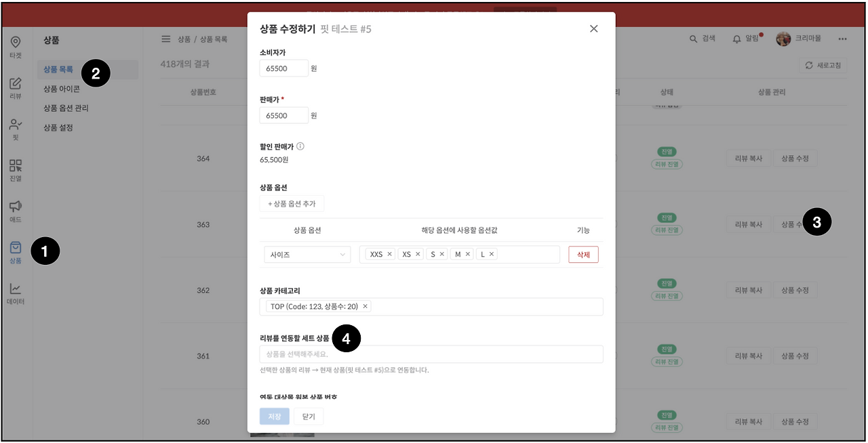Screen dimensions: 868x443
Task: Expand the three-dot more menu
Action: 843,39
